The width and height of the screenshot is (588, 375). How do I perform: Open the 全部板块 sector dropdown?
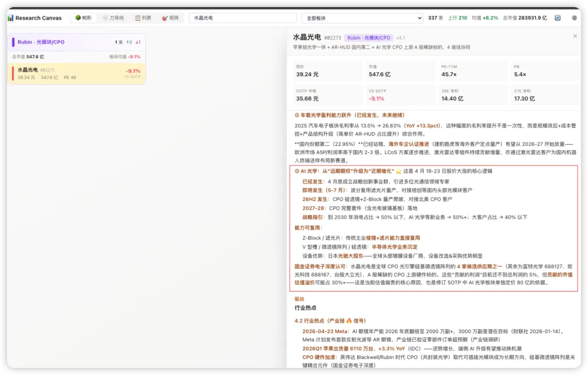(362, 17)
